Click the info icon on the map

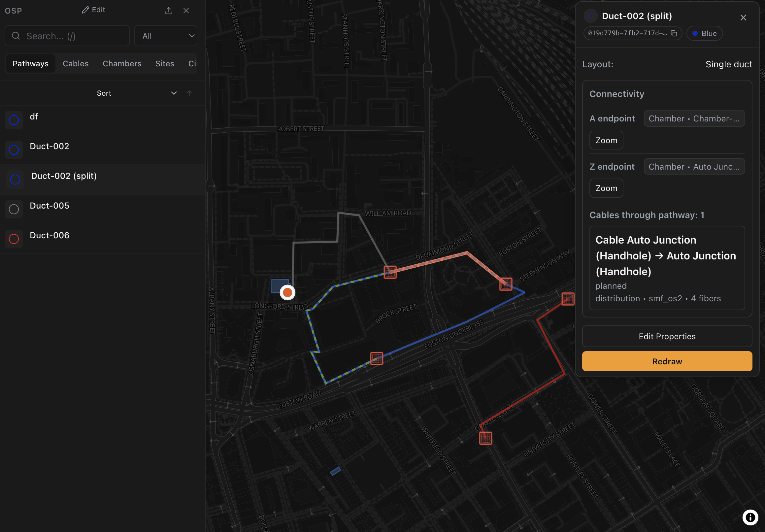(750, 517)
